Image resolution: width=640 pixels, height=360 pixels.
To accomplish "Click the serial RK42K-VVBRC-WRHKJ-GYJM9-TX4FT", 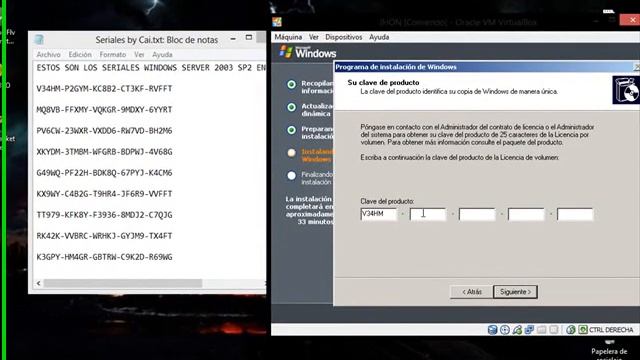I will (x=104, y=236).
